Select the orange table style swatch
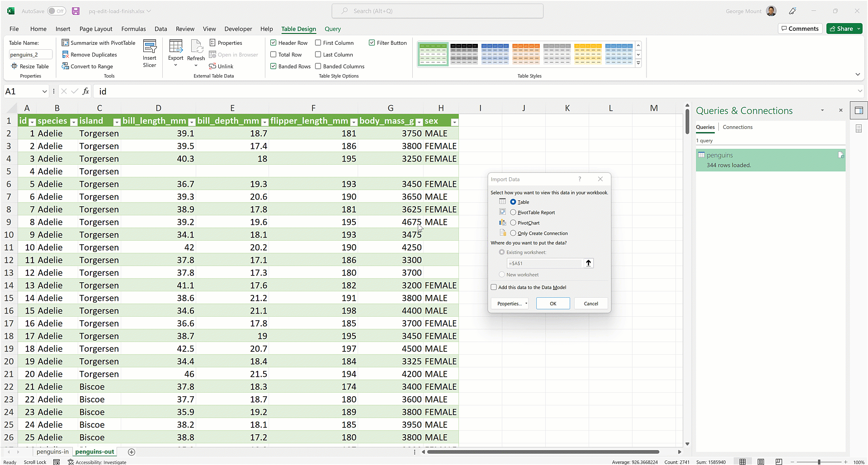868x465 pixels. click(526, 54)
